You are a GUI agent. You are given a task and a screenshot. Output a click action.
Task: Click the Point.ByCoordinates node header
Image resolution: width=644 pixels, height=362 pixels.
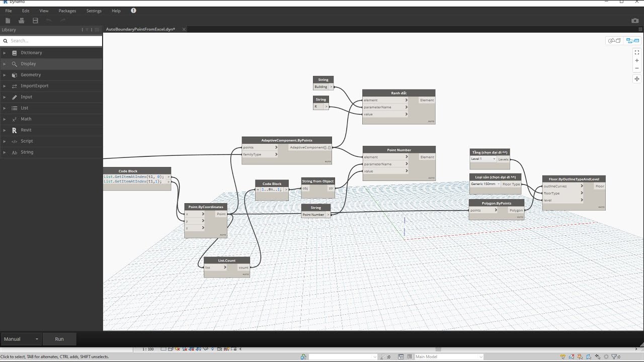pos(206,207)
